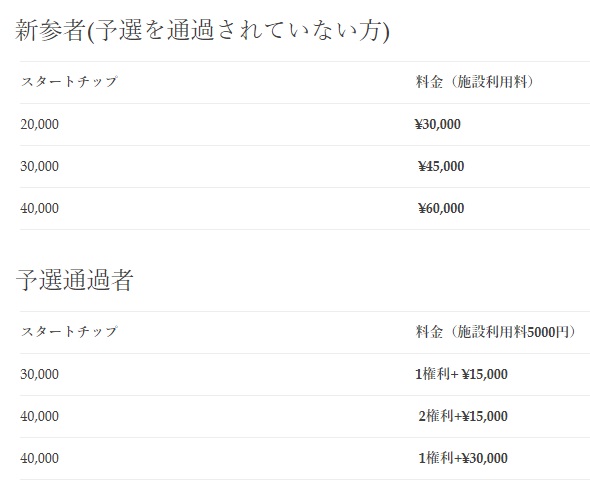
Task: Click the 1権利+¥30,000 fee cell
Action: pos(463,458)
